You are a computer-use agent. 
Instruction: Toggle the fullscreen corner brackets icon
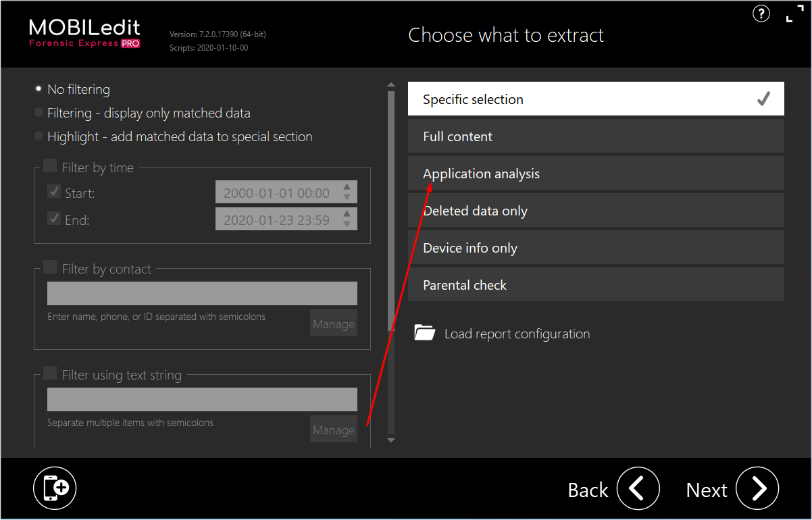pos(795,14)
